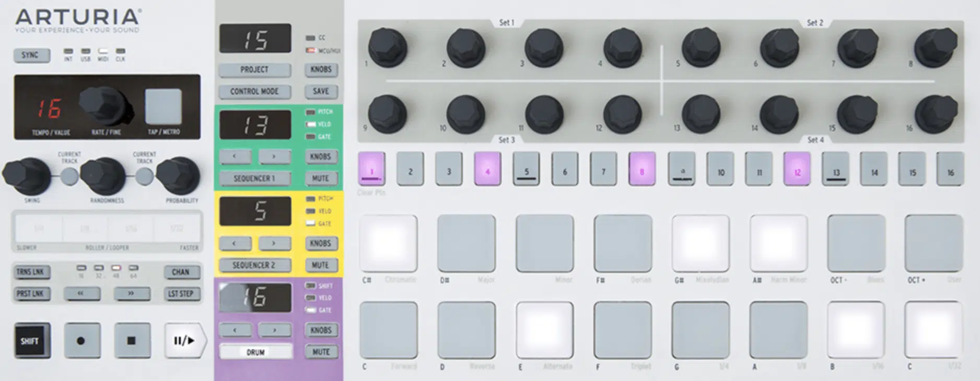Turn the Rate/Fine encoder knob
The height and width of the screenshot is (381, 980).
[104, 105]
